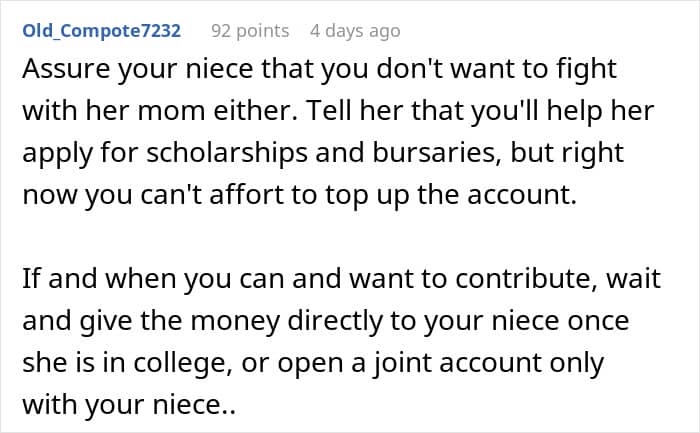Open the 4 days ago timestamp permalink
The image size is (700, 433).
(x=355, y=31)
